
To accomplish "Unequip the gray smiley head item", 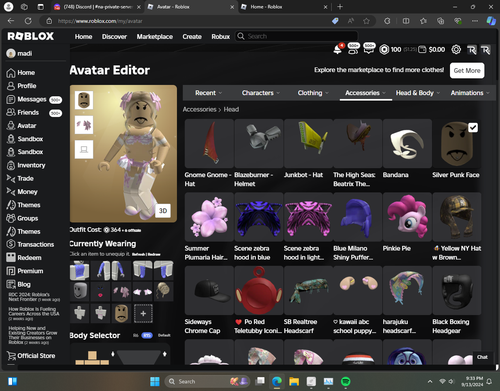I will point(80,291).
